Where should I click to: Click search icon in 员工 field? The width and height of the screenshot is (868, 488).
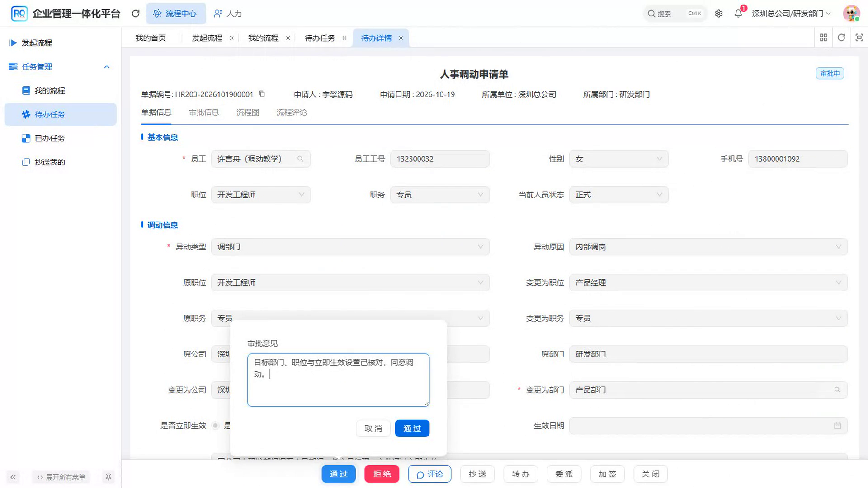300,159
